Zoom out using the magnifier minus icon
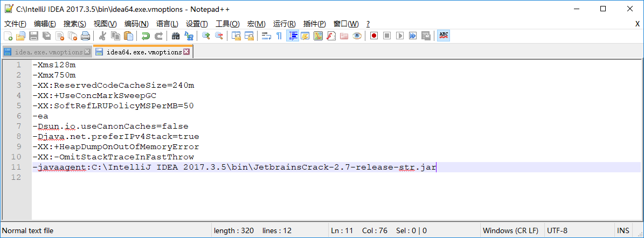Screen dimensions: 644x238 point(219,36)
